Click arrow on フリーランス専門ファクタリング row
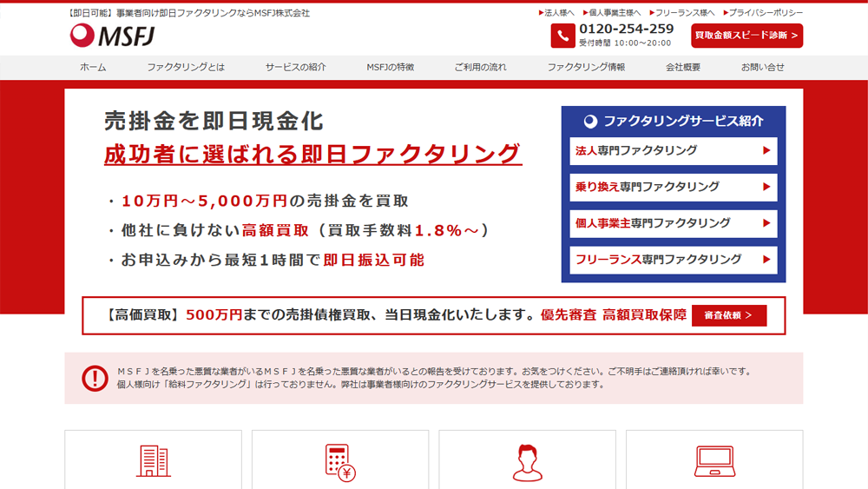 (766, 259)
